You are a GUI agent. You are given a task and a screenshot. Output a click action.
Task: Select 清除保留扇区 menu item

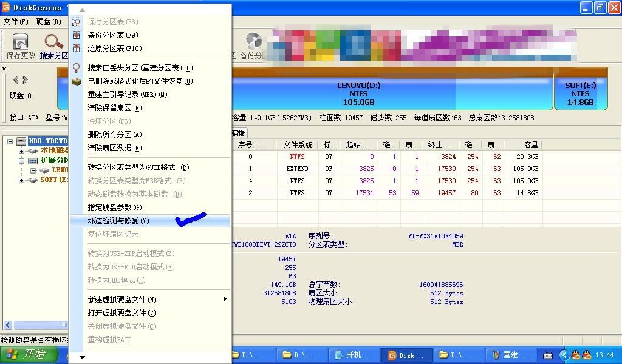click(x=150, y=108)
